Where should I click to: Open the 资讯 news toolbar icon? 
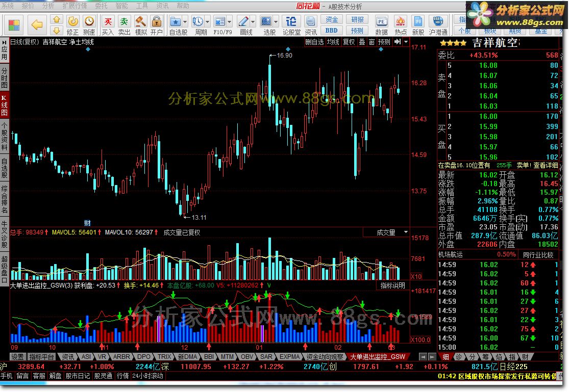pyautogui.click(x=311, y=25)
